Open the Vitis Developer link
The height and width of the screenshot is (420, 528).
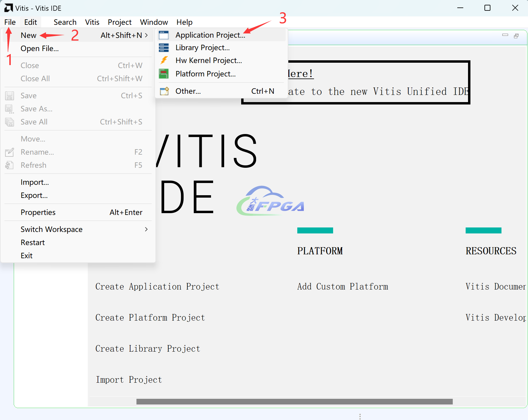click(x=495, y=318)
